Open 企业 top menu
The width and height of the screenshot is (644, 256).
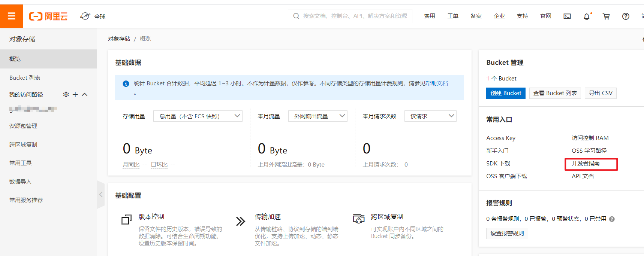[x=499, y=16]
